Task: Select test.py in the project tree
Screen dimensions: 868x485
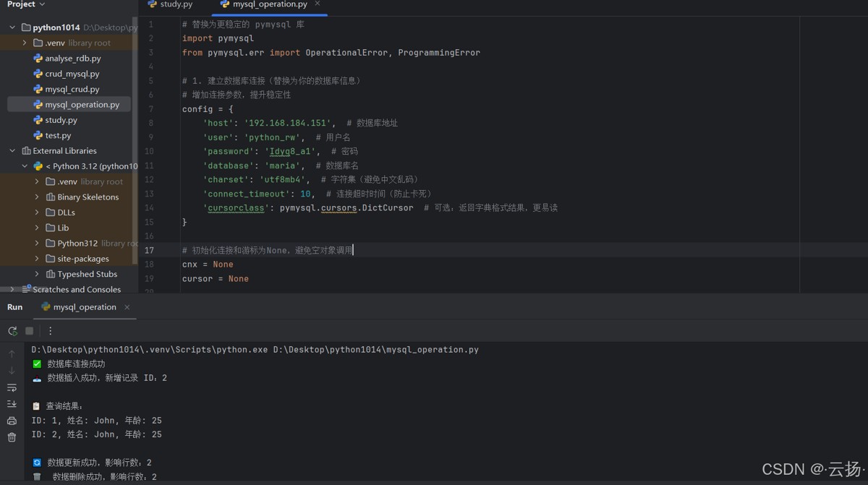Action: (58, 135)
